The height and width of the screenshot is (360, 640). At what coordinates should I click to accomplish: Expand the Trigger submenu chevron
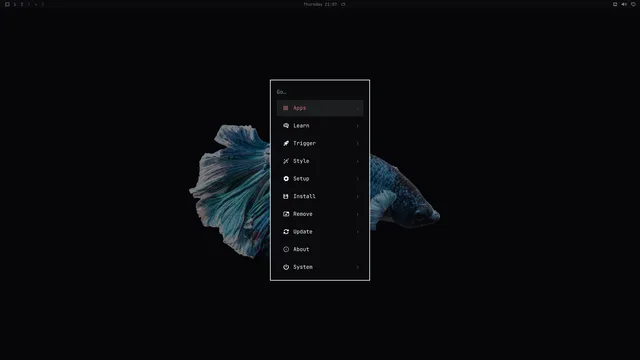[358, 144]
